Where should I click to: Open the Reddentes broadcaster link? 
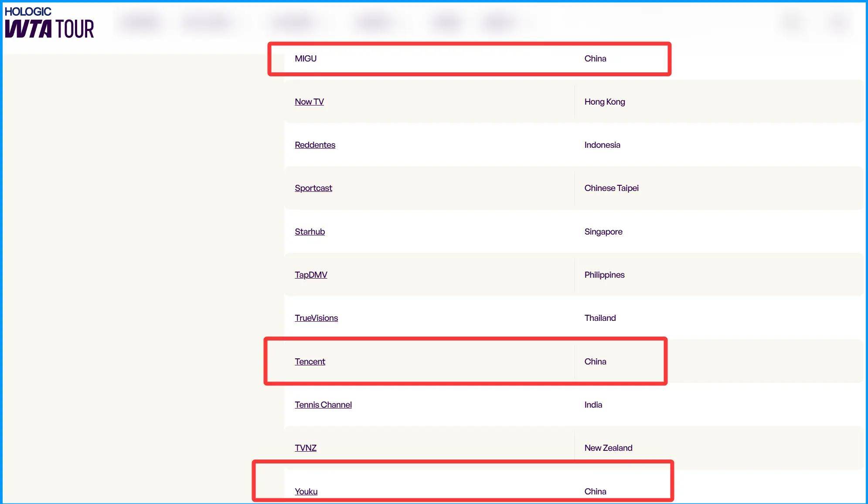click(315, 145)
